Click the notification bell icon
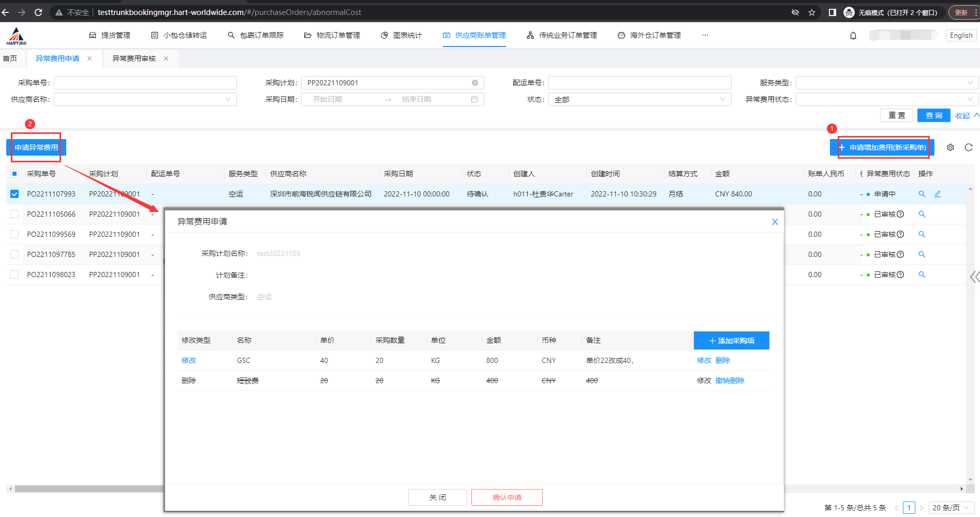Screen dimensions: 980x517 (x=853, y=36)
